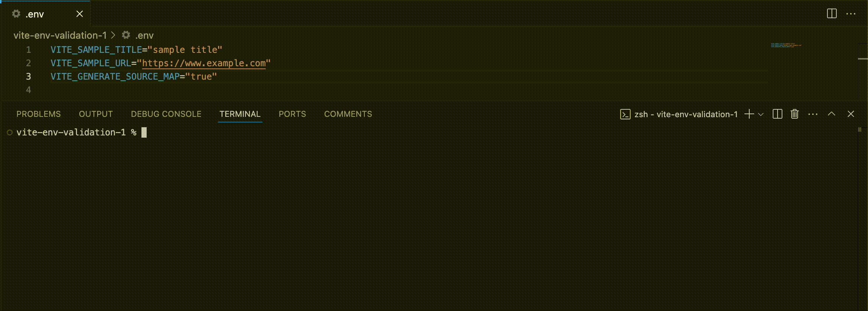The width and height of the screenshot is (868, 311).
Task: Click the .env breadcrumb item
Action: tap(138, 35)
